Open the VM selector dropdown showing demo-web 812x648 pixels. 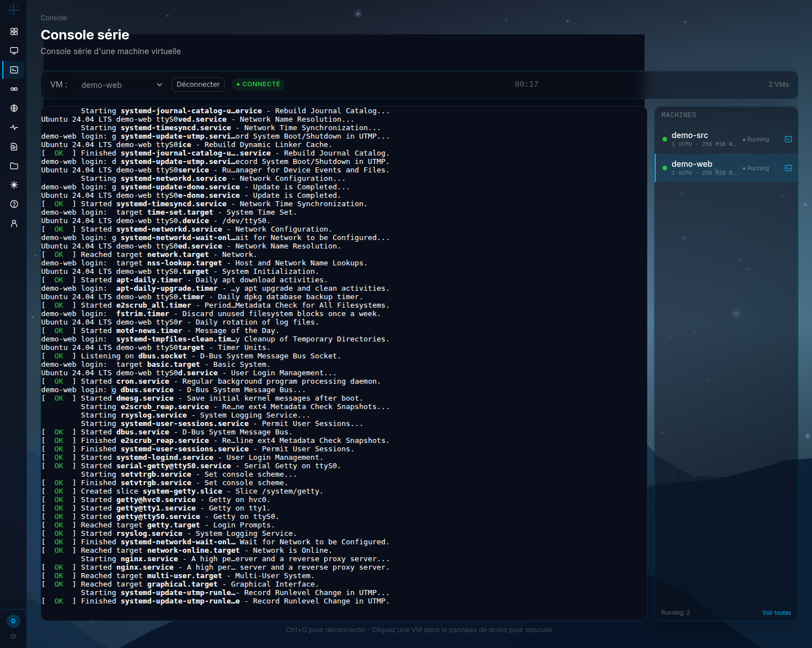pos(118,85)
